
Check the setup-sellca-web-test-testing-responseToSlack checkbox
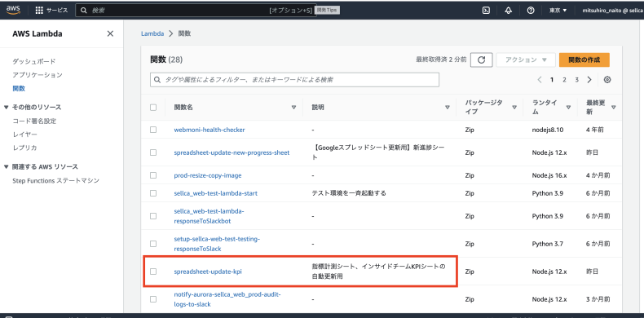153,244
